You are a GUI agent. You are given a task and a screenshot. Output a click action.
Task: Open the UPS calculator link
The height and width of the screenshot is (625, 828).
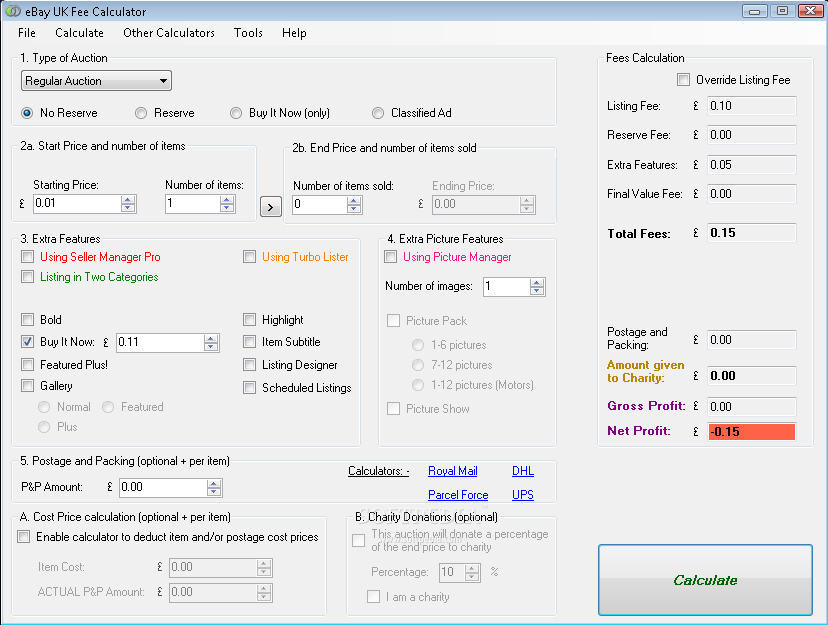(523, 495)
